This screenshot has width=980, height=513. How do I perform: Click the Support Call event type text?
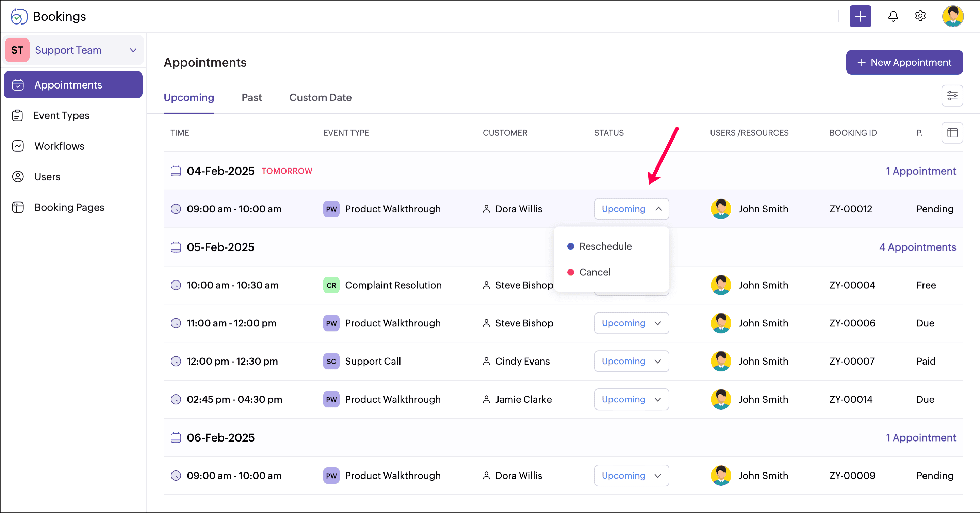pyautogui.click(x=373, y=361)
